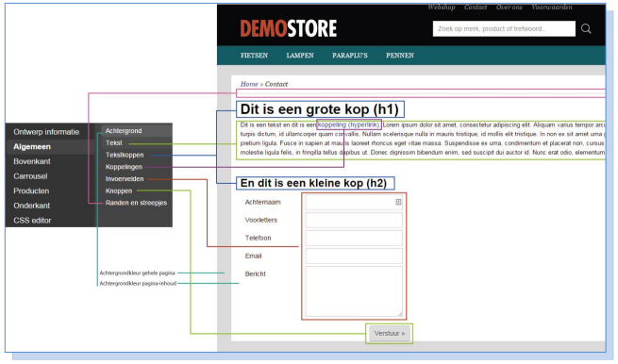
Task: Click the 'Achternaam' form label
Action: click(263, 202)
